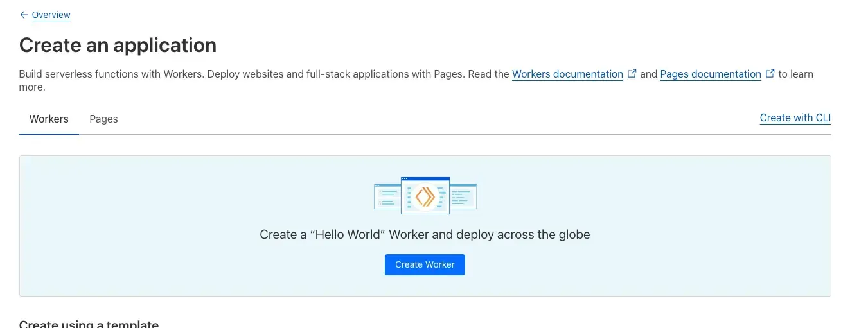Click the back arrow beside Overview
The image size is (868, 328).
24,15
